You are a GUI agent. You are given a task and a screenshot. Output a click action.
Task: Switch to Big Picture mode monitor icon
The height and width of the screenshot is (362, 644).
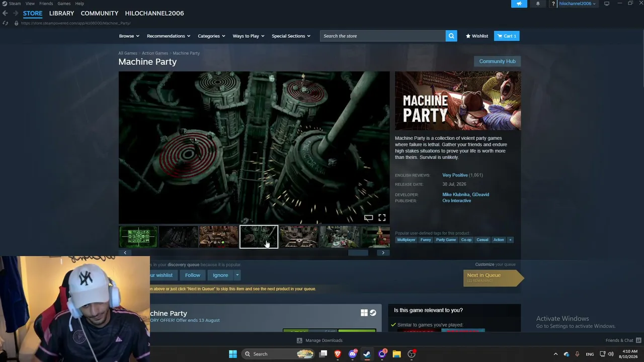pyautogui.click(x=607, y=4)
